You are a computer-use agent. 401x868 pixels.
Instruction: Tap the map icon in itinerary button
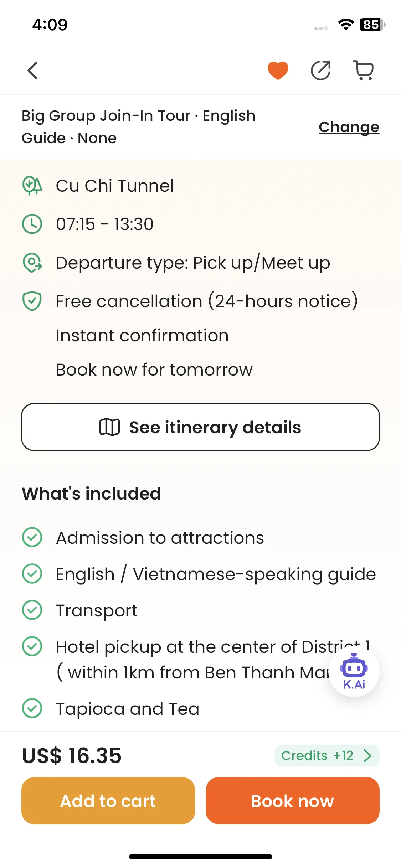point(109,427)
